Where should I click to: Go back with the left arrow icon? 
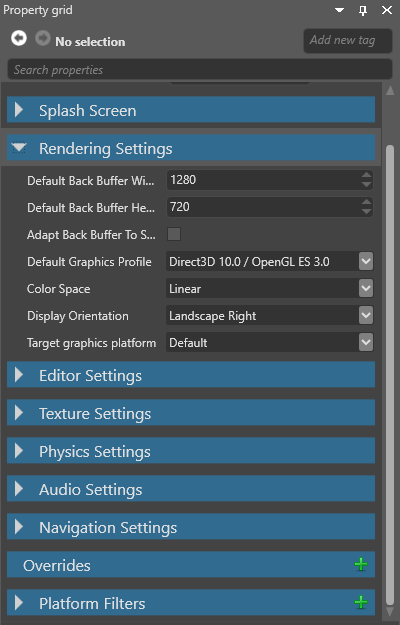tap(19, 38)
